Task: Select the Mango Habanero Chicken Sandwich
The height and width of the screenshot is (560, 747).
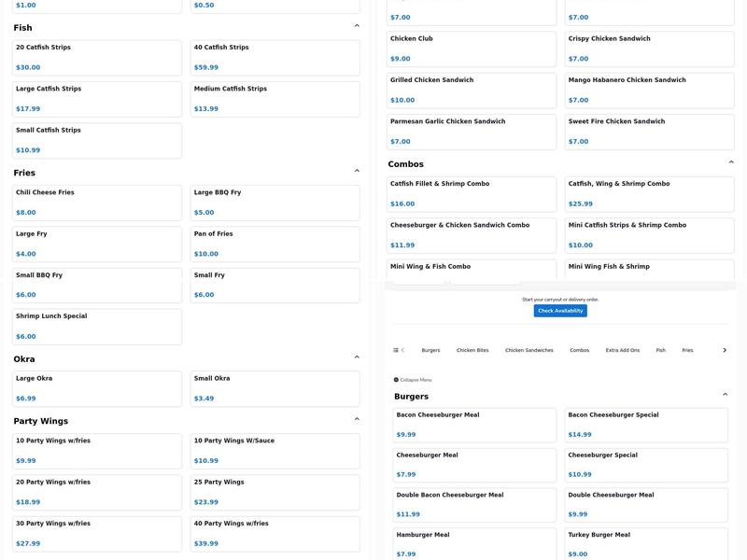Action: (x=649, y=91)
